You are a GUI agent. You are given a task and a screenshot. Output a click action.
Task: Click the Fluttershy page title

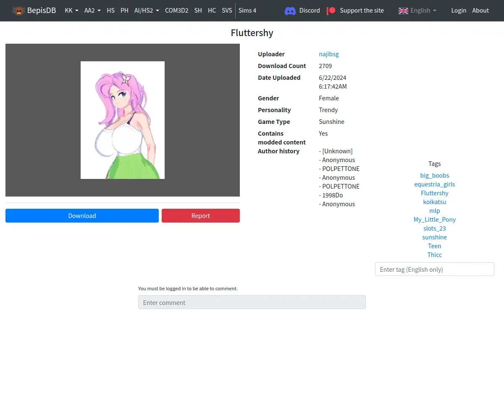tap(252, 33)
